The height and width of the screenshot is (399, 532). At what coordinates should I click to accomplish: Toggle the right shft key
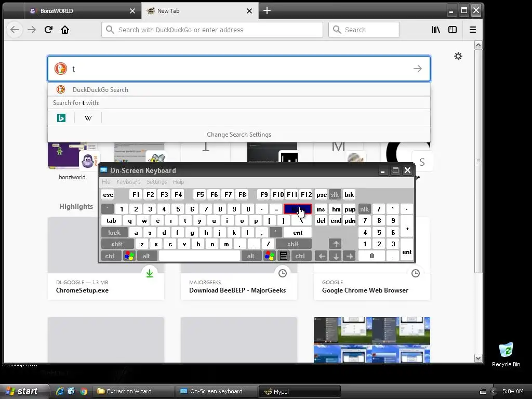pos(293,244)
